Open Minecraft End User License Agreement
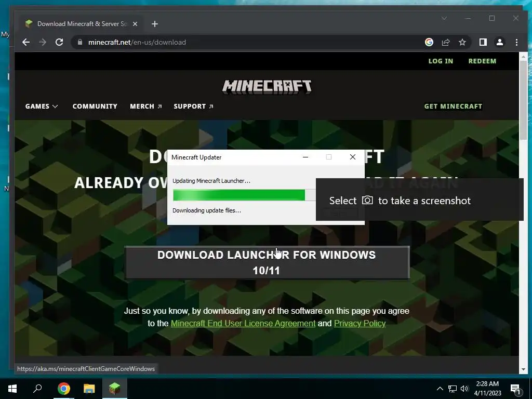The width and height of the screenshot is (532, 399). tap(243, 323)
